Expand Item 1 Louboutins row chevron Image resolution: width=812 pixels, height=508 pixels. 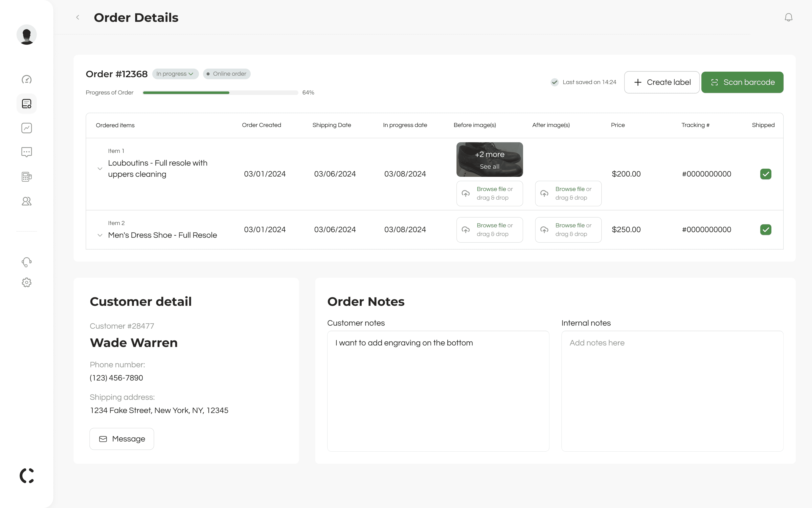(100, 169)
